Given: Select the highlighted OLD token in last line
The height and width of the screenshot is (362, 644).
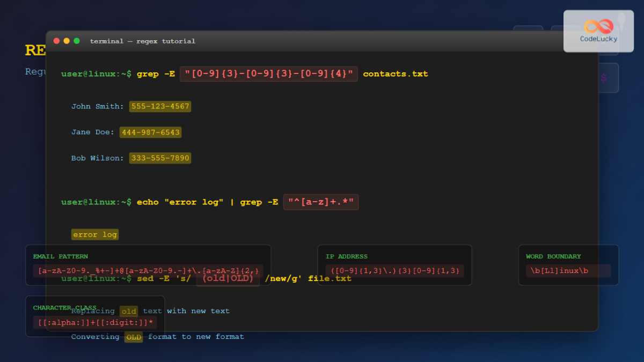Looking at the screenshot, I should click(x=134, y=337).
